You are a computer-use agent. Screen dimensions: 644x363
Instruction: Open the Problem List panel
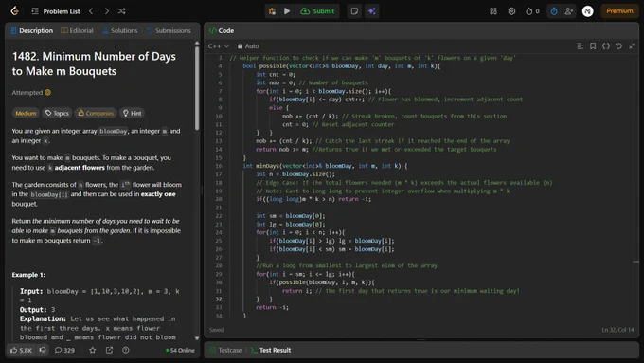coord(56,11)
